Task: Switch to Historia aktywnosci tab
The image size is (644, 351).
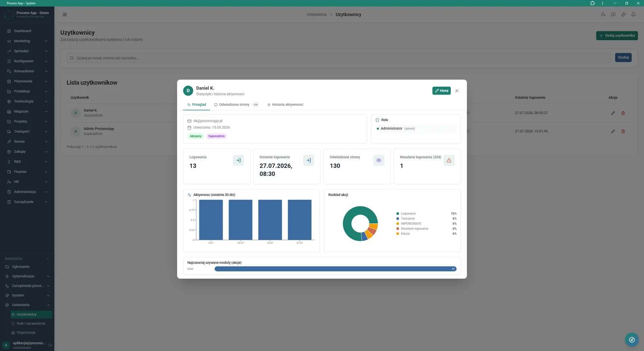Action: point(285,105)
